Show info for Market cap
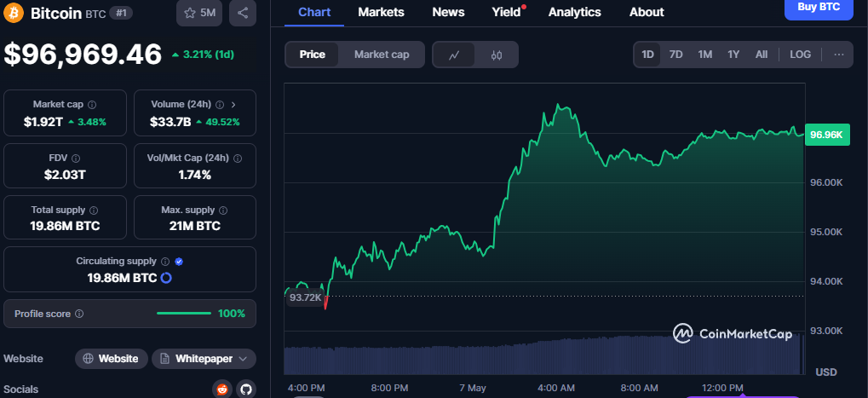This screenshot has width=868, height=398. pyautogui.click(x=92, y=105)
